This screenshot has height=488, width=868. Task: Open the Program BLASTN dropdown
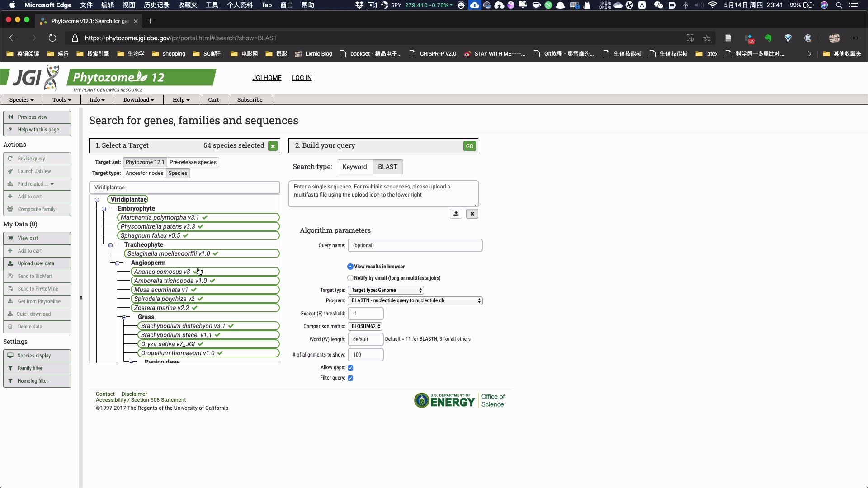[x=415, y=300]
